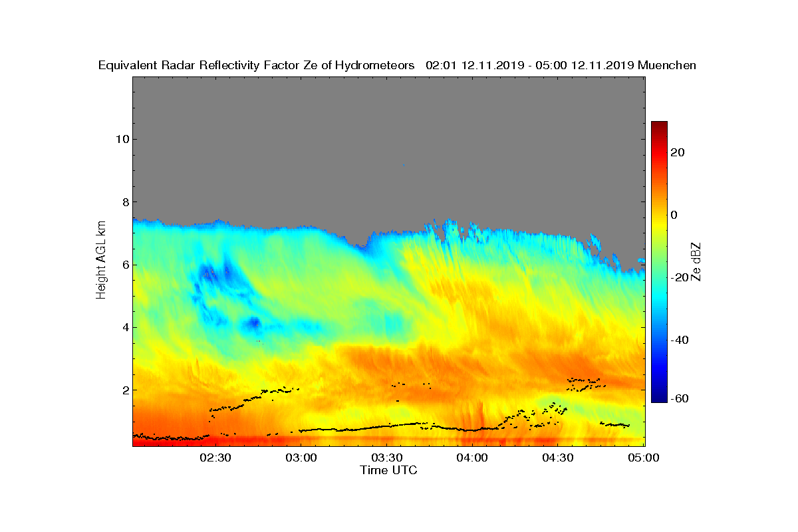798x532 pixels.
Task: Click the 'Time UTC' axis label
Action: point(389,470)
